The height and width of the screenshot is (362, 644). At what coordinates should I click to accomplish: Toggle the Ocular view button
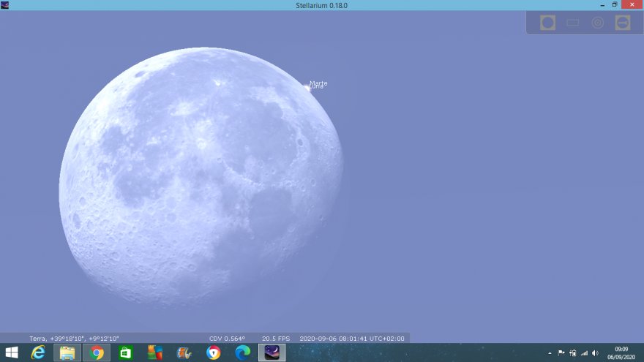pyautogui.click(x=547, y=23)
